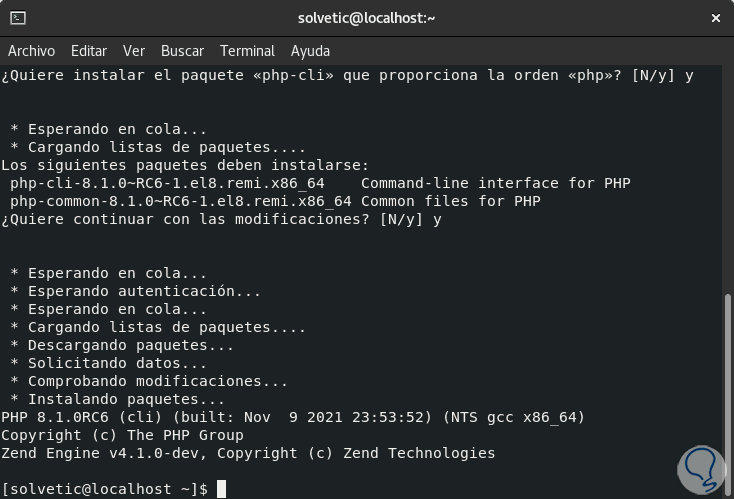Click the Zend Engine v4.1.0-dev line
Viewport: 734px width, 499px height.
[x=247, y=453]
